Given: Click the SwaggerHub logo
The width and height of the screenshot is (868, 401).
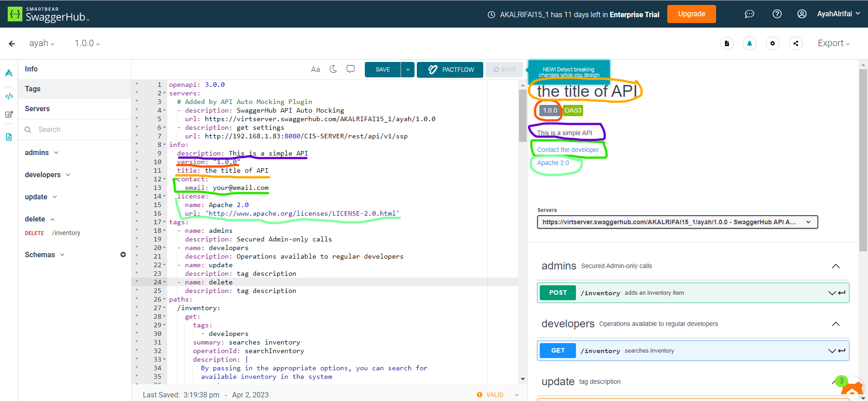Looking at the screenshot, I should [48, 14].
